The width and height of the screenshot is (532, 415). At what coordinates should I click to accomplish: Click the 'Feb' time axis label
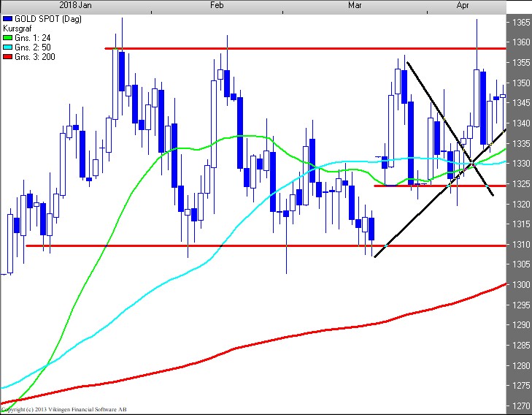pos(217,5)
